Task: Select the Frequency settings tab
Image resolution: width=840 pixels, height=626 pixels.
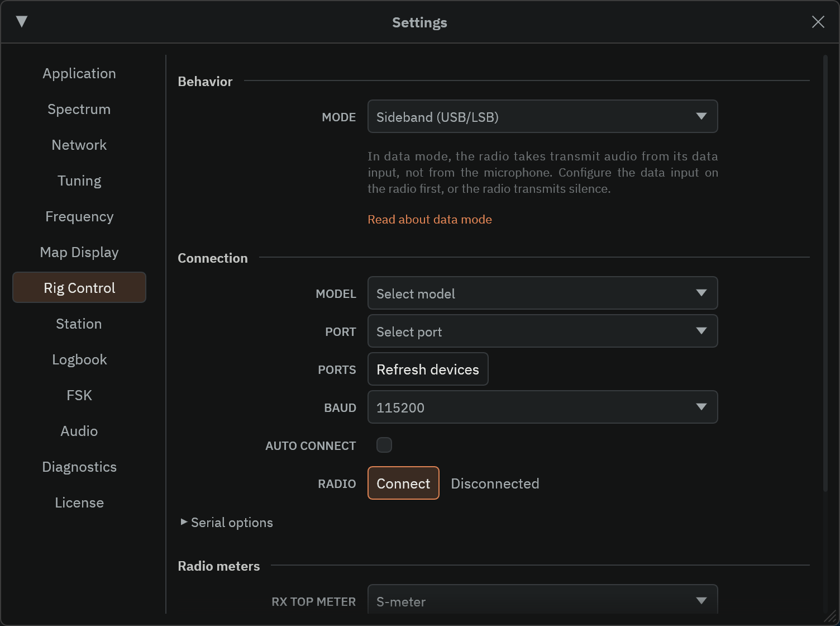Action: [79, 216]
